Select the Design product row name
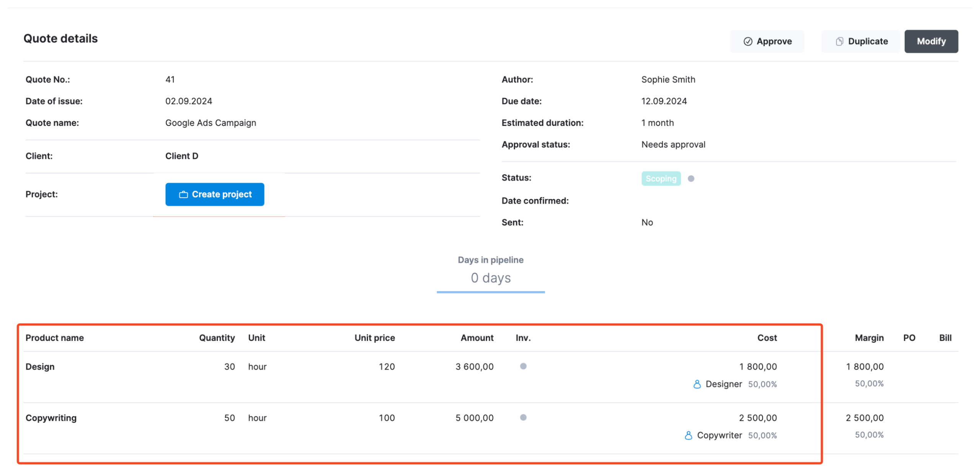980x471 pixels. click(x=40, y=366)
